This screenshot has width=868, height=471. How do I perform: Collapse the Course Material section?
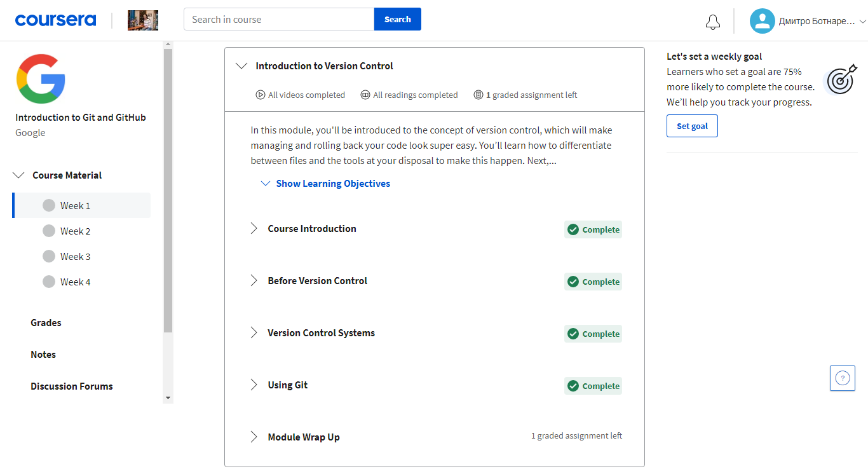point(19,175)
